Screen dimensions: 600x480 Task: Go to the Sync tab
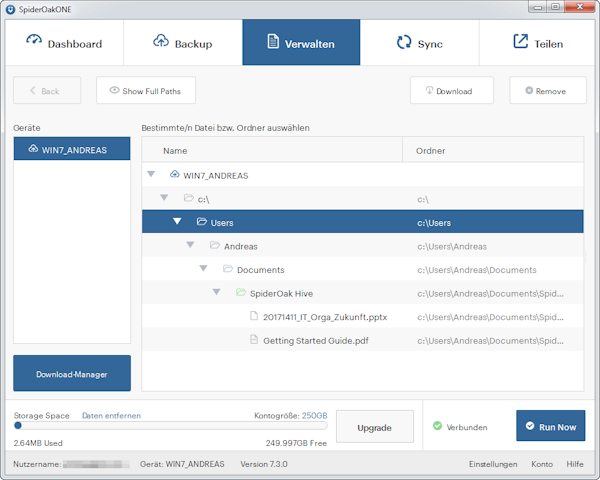(420, 42)
